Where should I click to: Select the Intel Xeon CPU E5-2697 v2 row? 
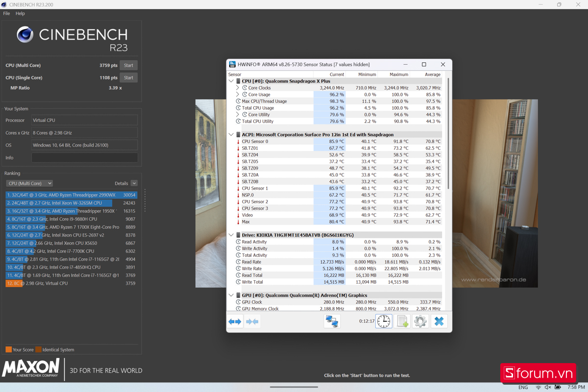(x=71, y=235)
